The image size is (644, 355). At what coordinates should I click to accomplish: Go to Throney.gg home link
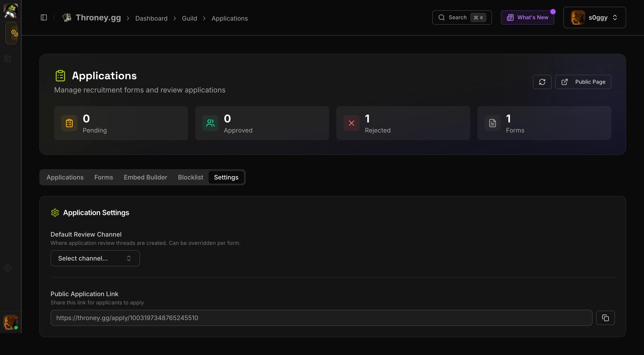(98, 17)
